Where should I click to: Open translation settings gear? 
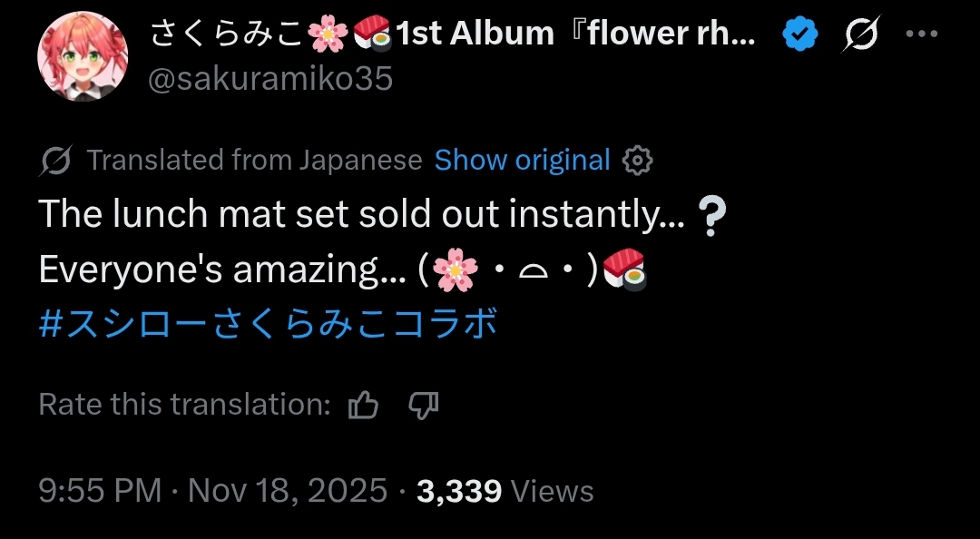point(638,161)
